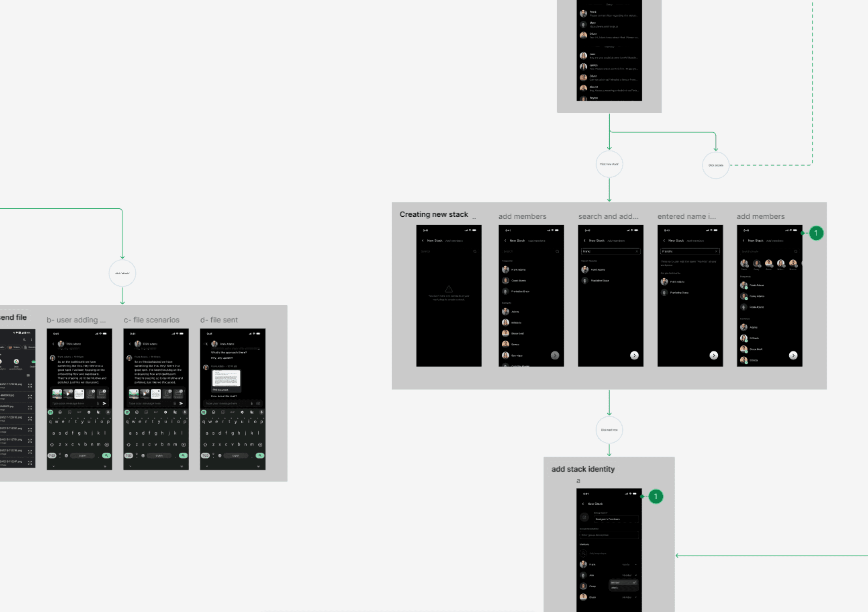Click greyed next arrow on first 'add members' screen
The width and height of the screenshot is (868, 612).
[x=555, y=356]
